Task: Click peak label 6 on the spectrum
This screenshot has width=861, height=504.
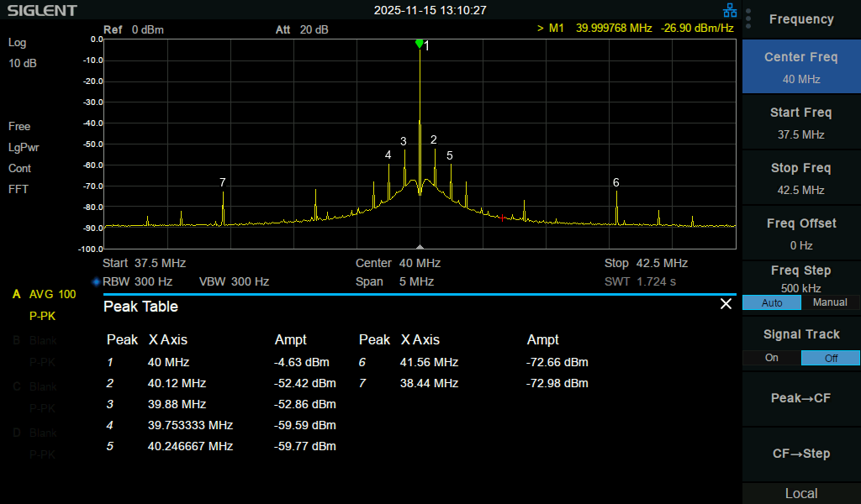Action: click(x=616, y=182)
